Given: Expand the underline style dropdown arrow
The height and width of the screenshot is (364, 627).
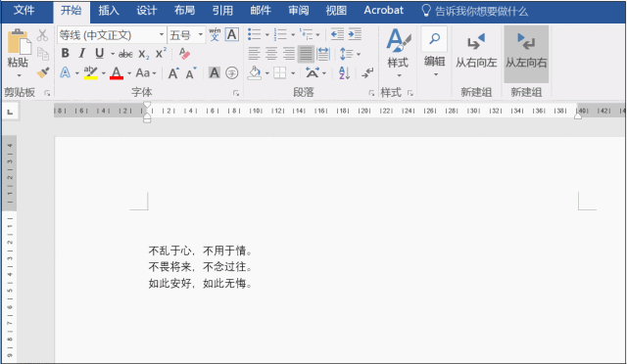Looking at the screenshot, I should click(x=113, y=54).
